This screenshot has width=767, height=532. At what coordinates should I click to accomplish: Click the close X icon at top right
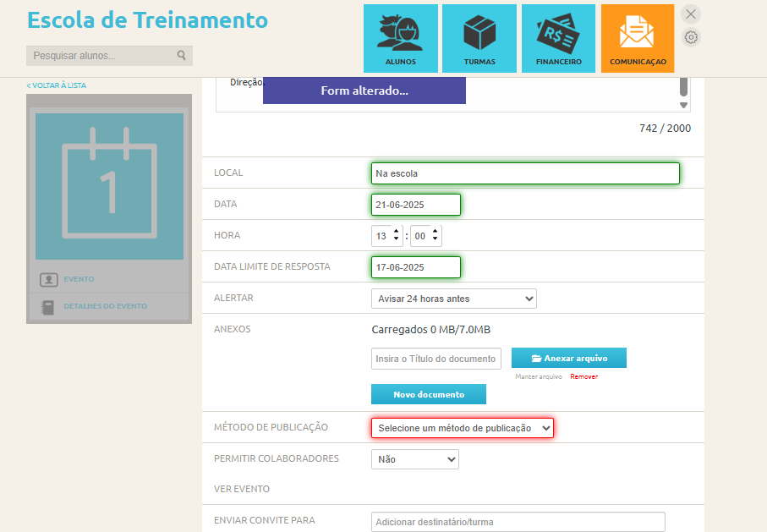tap(691, 14)
